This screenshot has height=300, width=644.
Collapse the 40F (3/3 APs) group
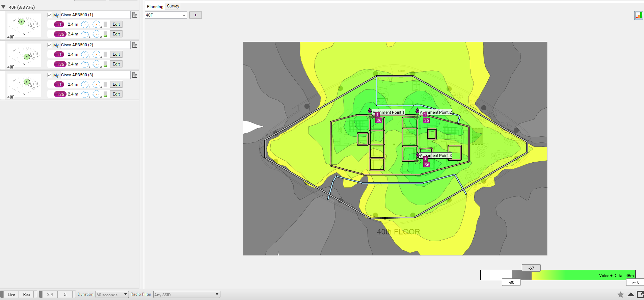point(3,7)
